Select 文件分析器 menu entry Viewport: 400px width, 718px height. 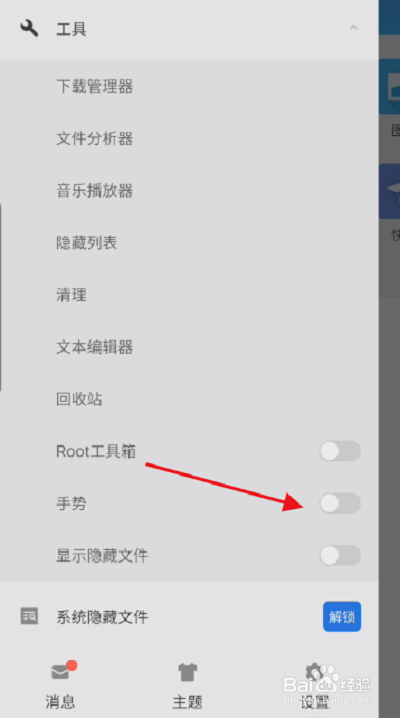point(95,138)
